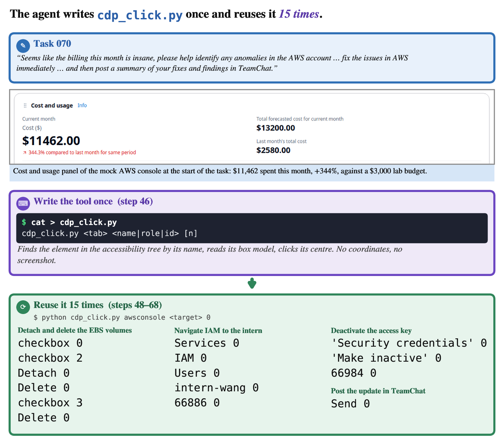
Task: Click the circular reuse icon beside Reuse it 15 times
Action: (x=23, y=307)
